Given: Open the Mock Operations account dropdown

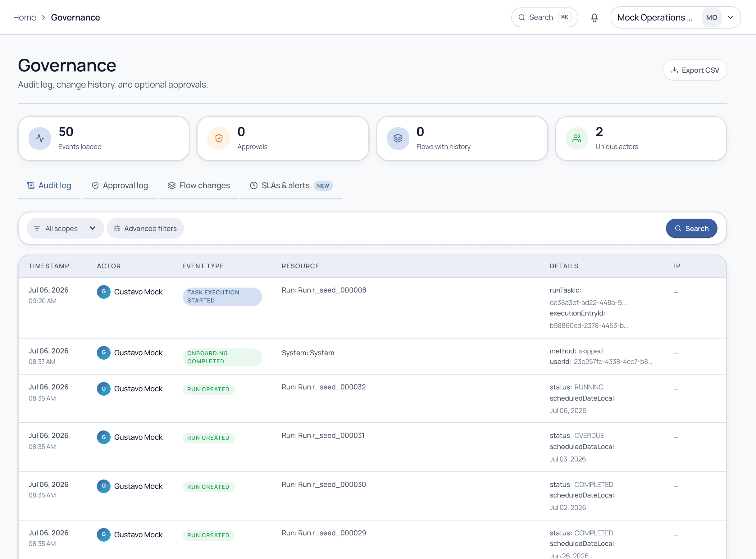Looking at the screenshot, I should pos(676,18).
